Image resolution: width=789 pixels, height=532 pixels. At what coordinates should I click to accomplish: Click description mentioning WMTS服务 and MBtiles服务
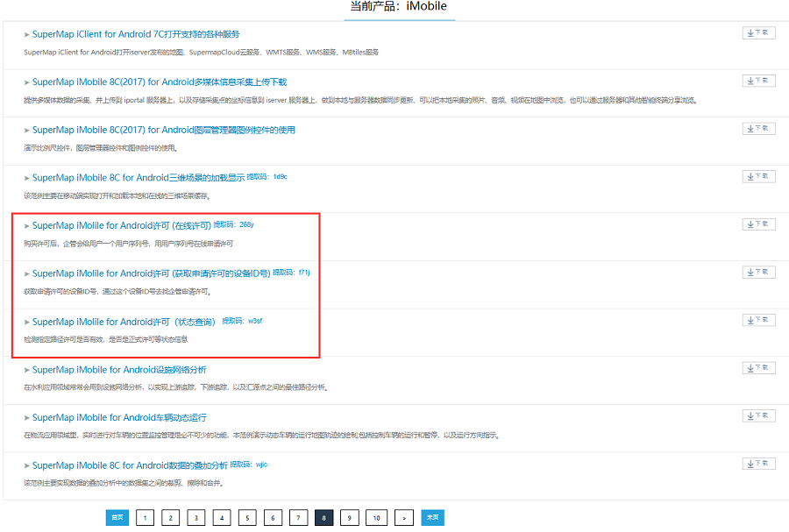coord(202,52)
